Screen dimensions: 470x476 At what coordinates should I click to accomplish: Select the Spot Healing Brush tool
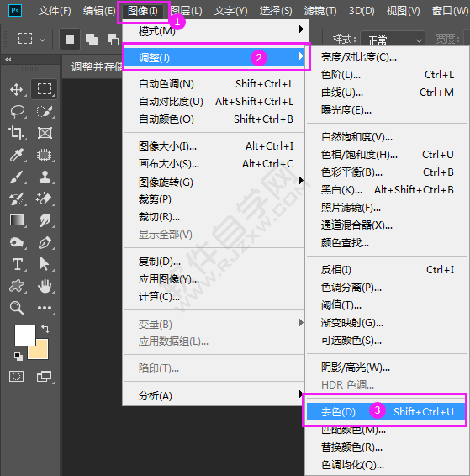pos(45,155)
